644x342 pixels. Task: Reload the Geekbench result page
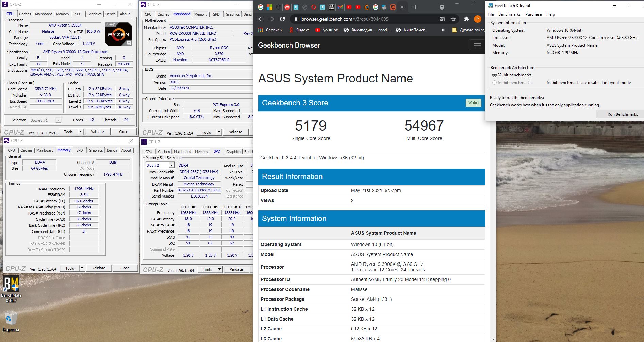click(282, 19)
